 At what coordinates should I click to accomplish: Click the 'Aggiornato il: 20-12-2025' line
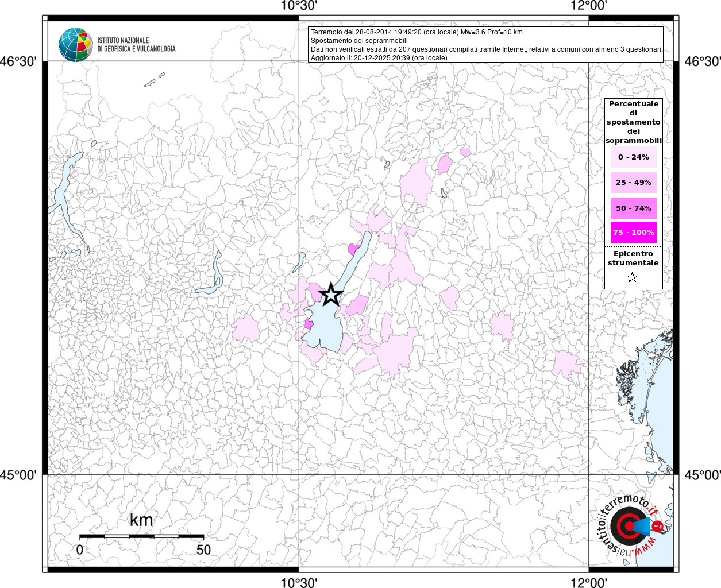pyautogui.click(x=379, y=58)
